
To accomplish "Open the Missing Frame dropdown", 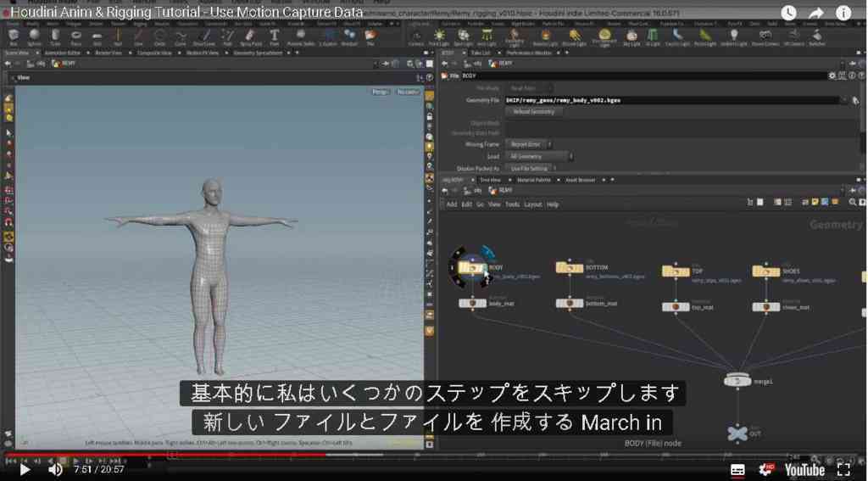I will [x=530, y=144].
